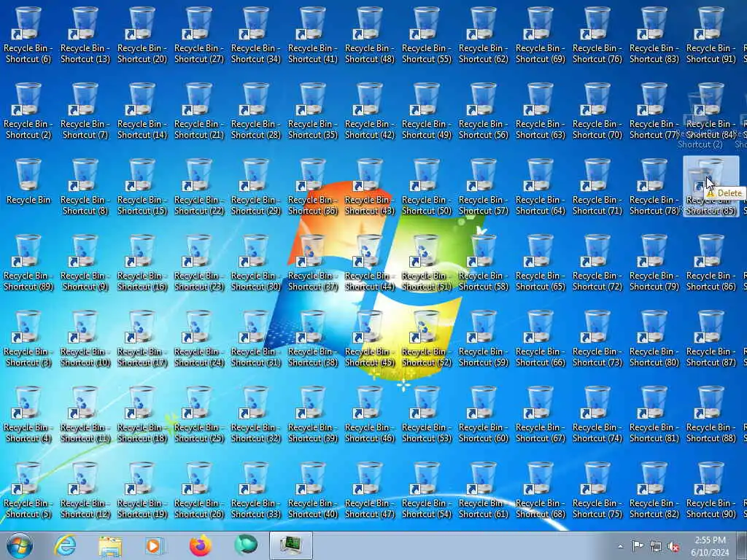The height and width of the screenshot is (560, 747).
Task: Select Recycle Bin - Shortcut (44) icon
Action: [370, 262]
